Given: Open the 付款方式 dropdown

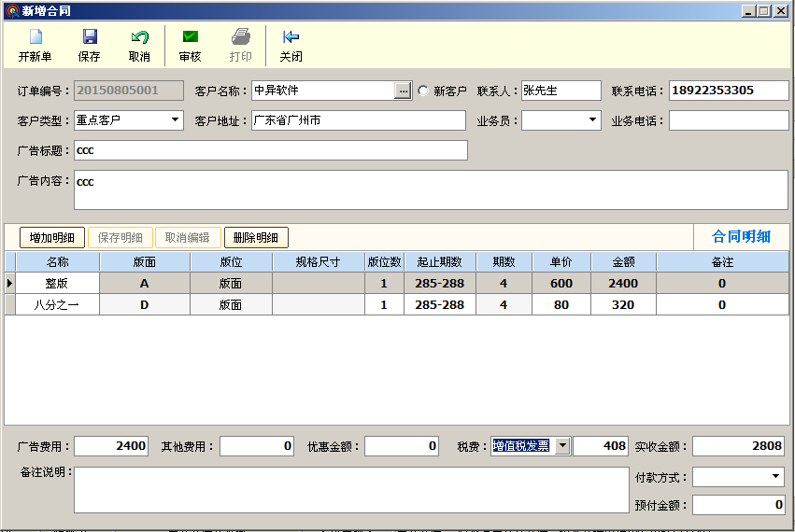Looking at the screenshot, I should [x=775, y=477].
